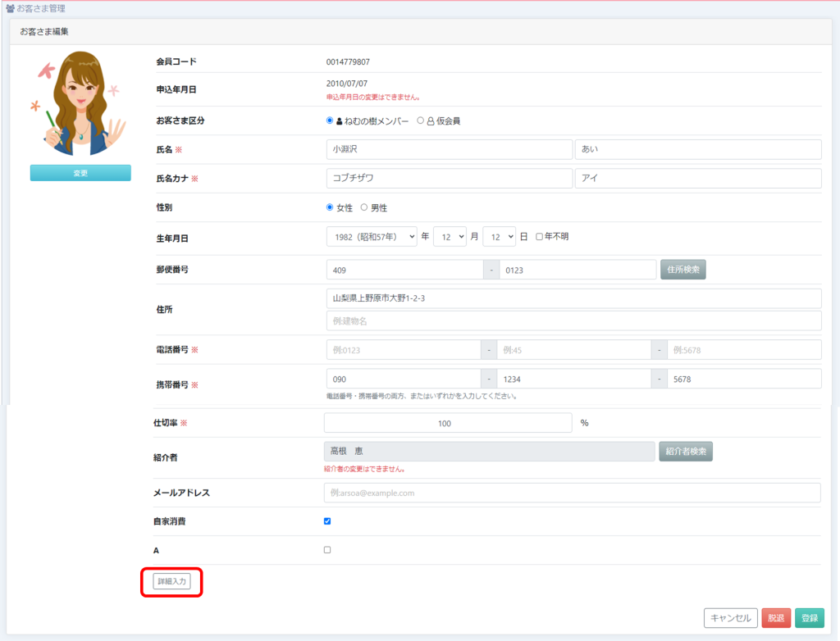This screenshot has width=840, height=641.
Task: Uncheck the 自家消費 checkbox
Action: [327, 521]
